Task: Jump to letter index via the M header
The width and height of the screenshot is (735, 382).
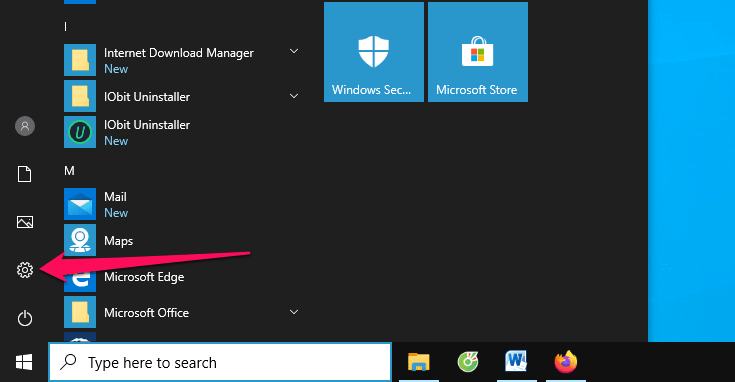Action: pos(69,171)
